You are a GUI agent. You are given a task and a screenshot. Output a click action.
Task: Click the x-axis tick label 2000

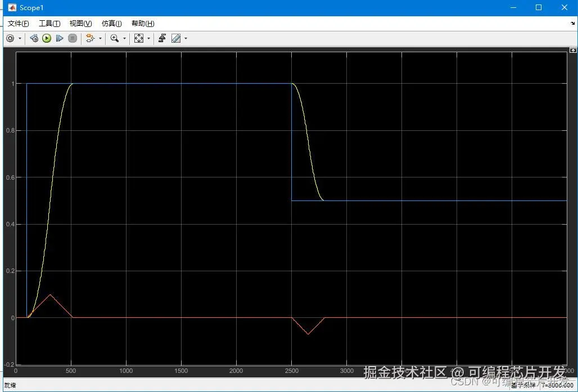[x=236, y=371]
